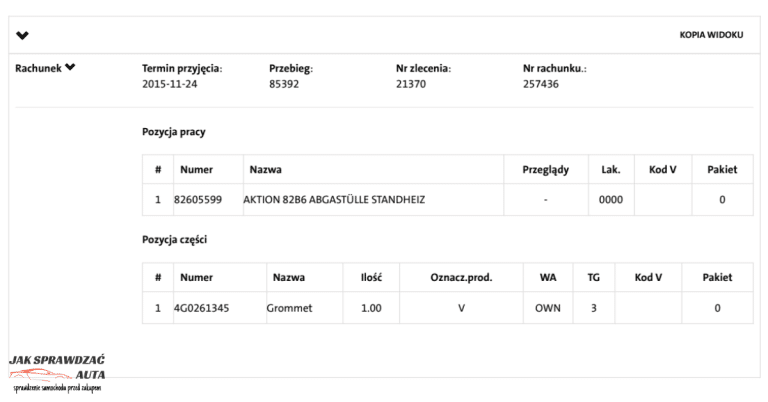Click the Pakiet header in parts table
Image resolution: width=768 pixels, height=402 pixels.
tap(717, 277)
